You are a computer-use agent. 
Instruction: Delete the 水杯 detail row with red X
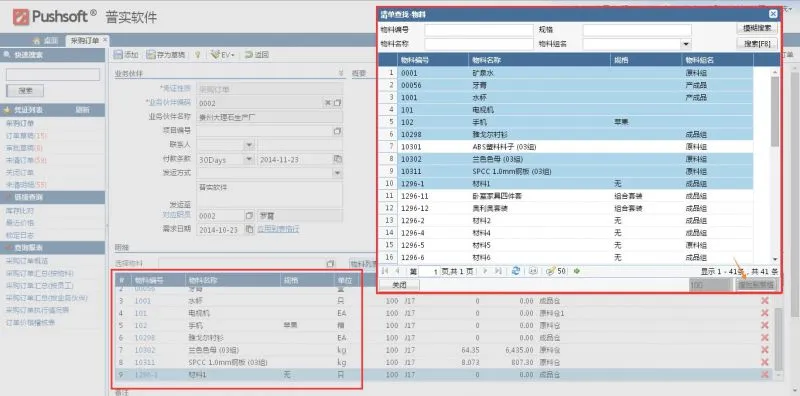click(x=764, y=301)
